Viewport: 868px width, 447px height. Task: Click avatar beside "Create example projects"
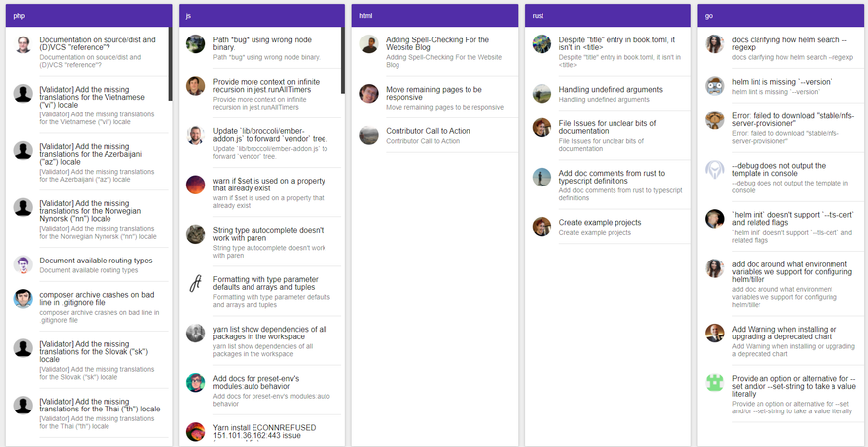coord(542,227)
